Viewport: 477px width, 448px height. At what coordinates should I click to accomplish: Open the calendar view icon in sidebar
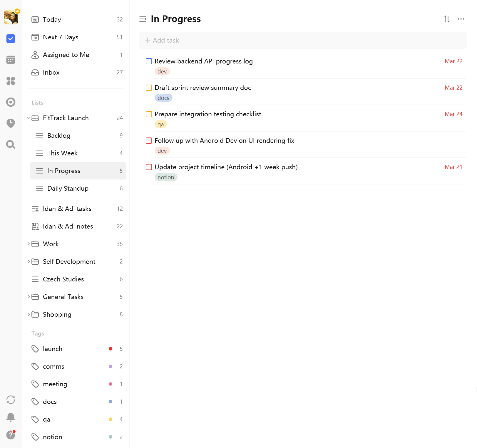coord(11,60)
